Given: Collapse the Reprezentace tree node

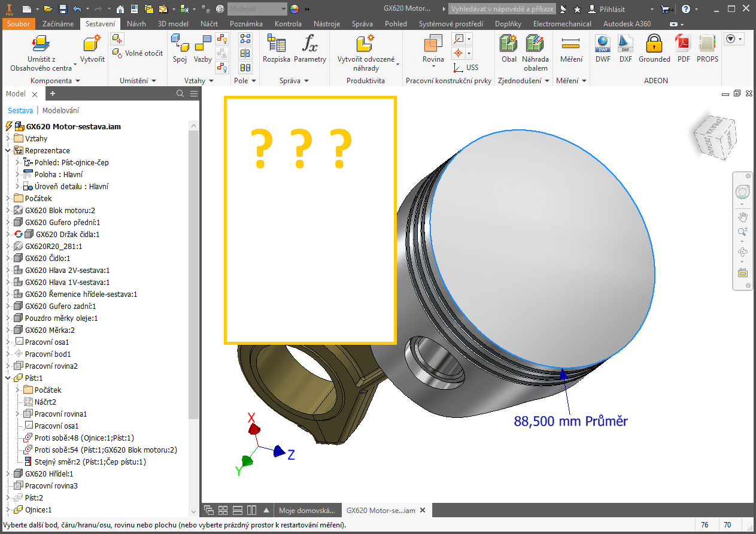Looking at the screenshot, I should point(7,151).
